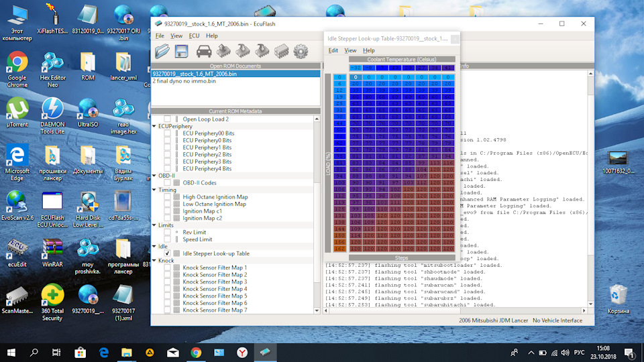Open DAEMON Tools Lite desktop icon
The width and height of the screenshot is (644, 362).
[x=52, y=116]
